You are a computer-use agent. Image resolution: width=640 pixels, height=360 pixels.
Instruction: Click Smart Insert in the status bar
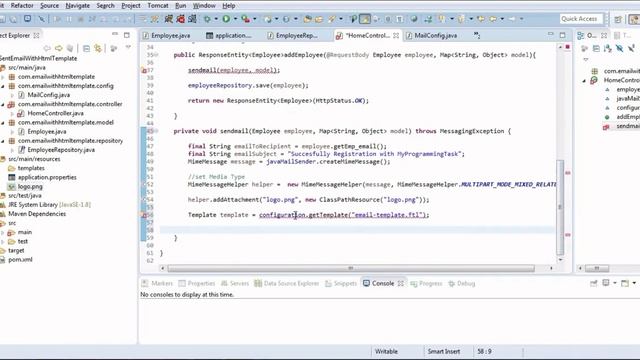tap(443, 351)
